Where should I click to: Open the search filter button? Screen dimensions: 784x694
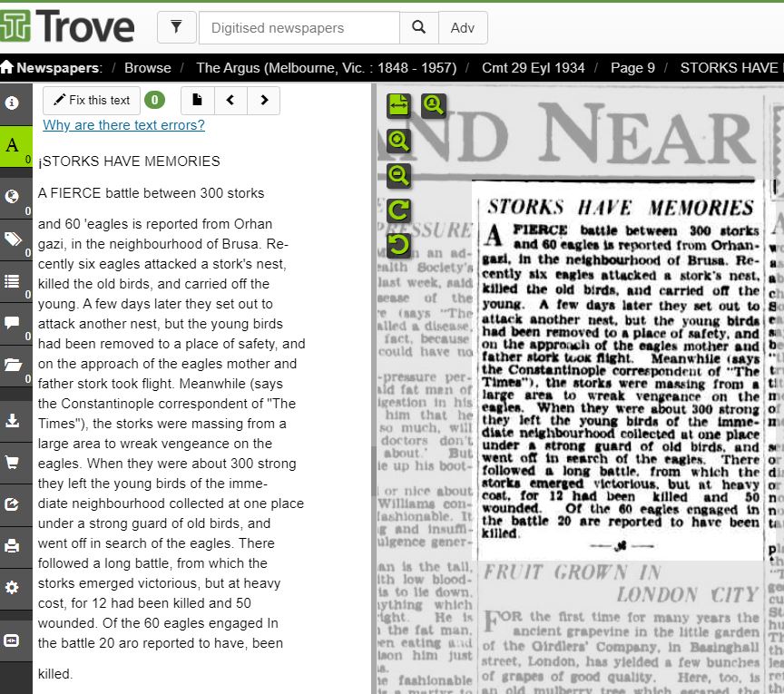point(176,27)
